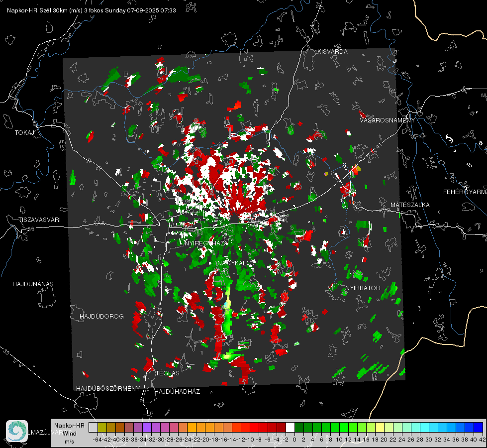Click the 0 value under the color scale
The width and height of the screenshot is (487, 448).
click(294, 440)
